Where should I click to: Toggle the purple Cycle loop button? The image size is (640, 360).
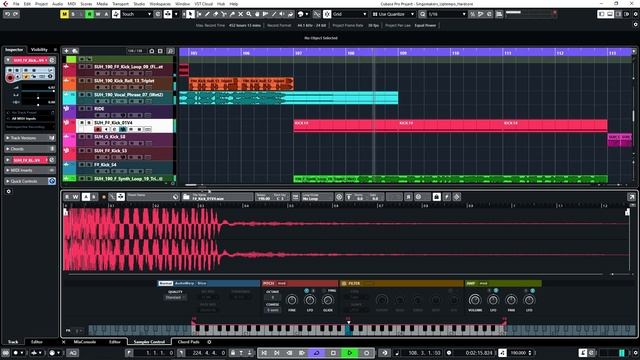[x=316, y=353]
